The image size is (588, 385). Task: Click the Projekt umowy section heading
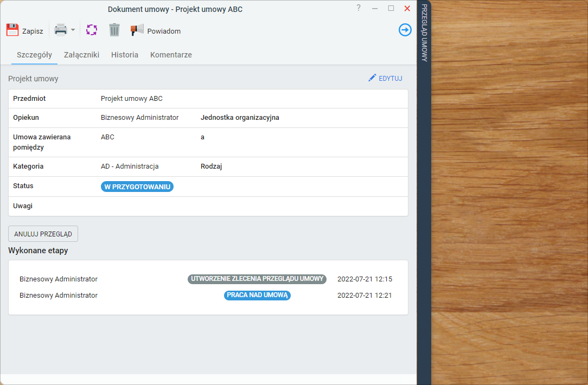pos(34,79)
